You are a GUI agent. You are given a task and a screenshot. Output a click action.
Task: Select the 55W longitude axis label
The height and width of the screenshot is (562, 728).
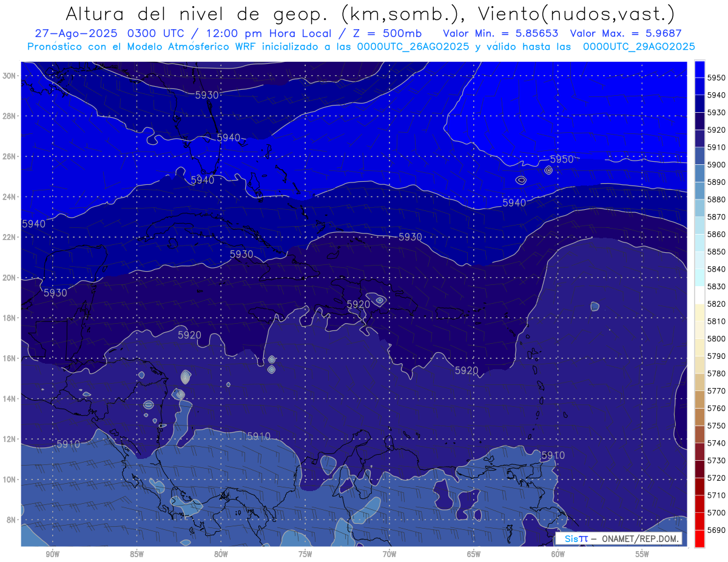pyautogui.click(x=642, y=554)
